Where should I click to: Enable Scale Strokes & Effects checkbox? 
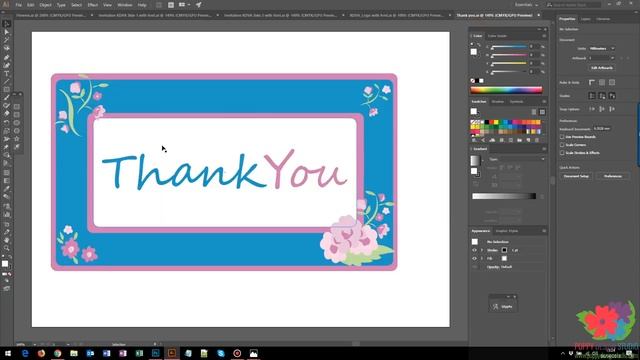click(562, 153)
